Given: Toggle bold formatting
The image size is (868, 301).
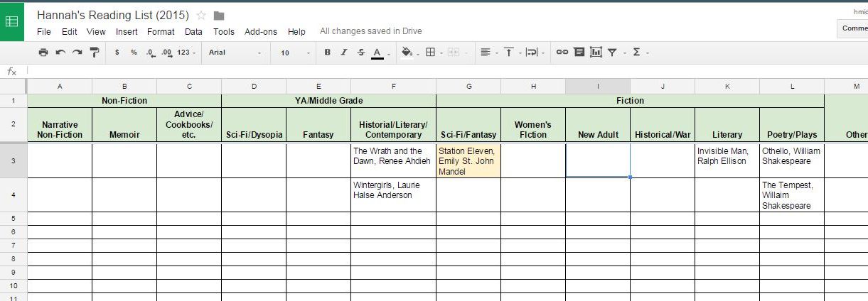Looking at the screenshot, I should tap(327, 53).
